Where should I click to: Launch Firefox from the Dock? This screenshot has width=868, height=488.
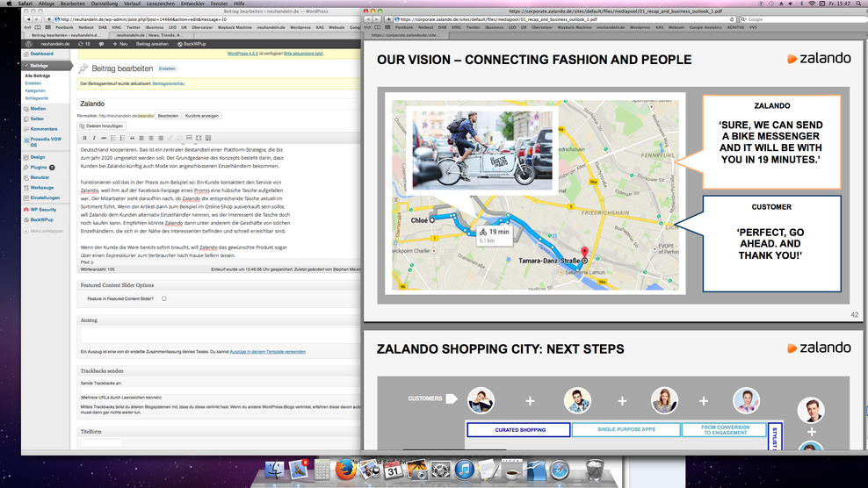(345, 470)
